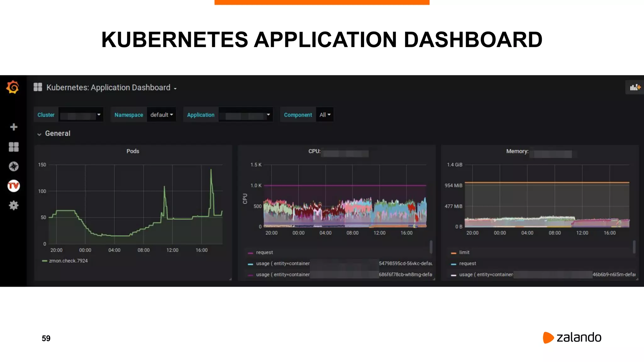Open the Application variable dropdown
This screenshot has width=644, height=362.
pyautogui.click(x=245, y=115)
